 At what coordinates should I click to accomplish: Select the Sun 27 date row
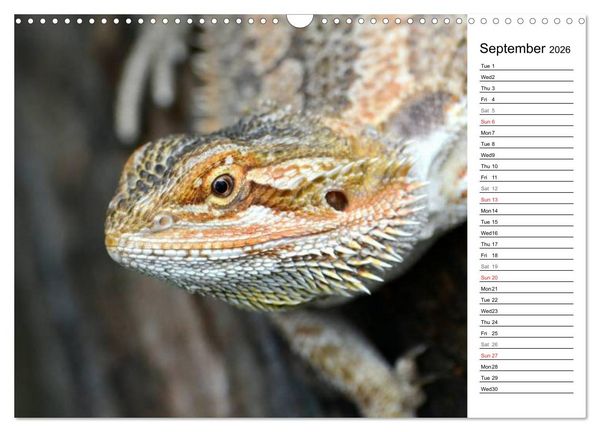tap(527, 355)
